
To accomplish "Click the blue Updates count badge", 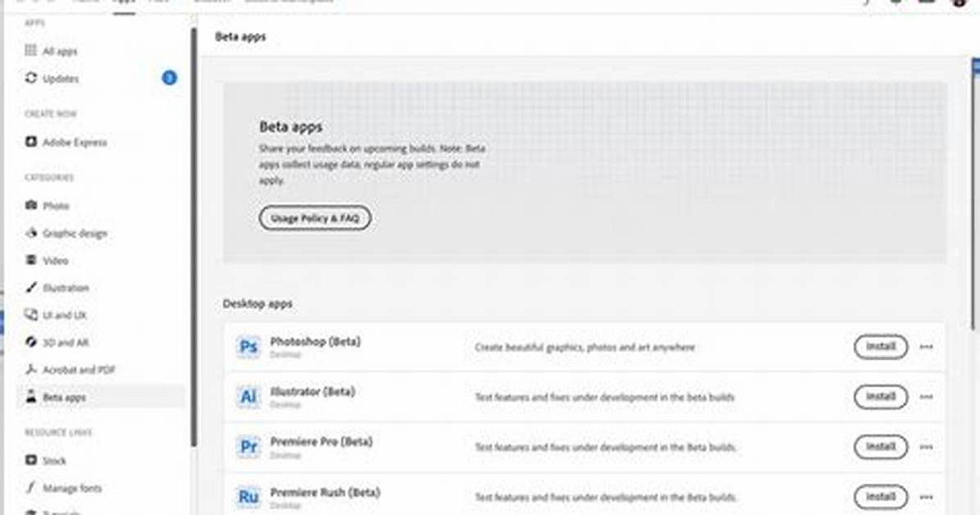I will (x=169, y=78).
